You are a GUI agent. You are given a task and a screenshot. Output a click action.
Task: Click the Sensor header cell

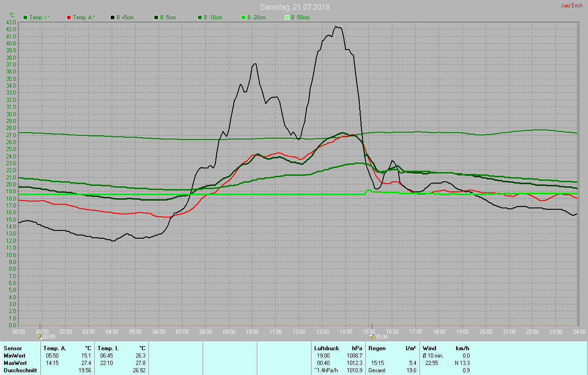click(x=13, y=348)
